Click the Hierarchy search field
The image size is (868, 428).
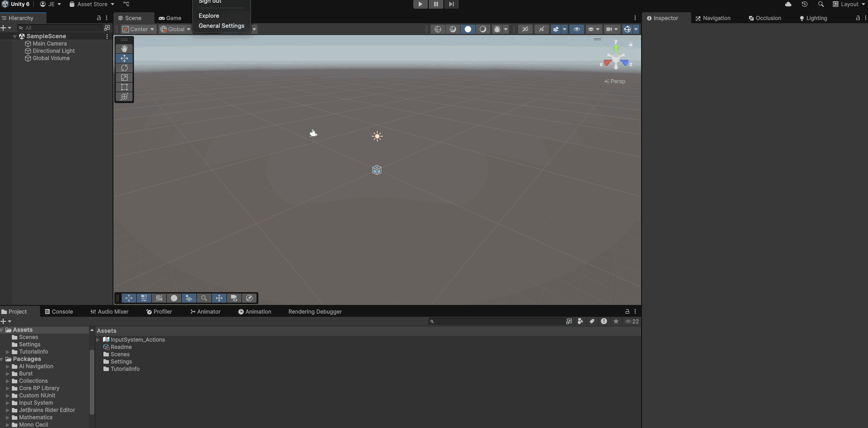[x=60, y=28]
